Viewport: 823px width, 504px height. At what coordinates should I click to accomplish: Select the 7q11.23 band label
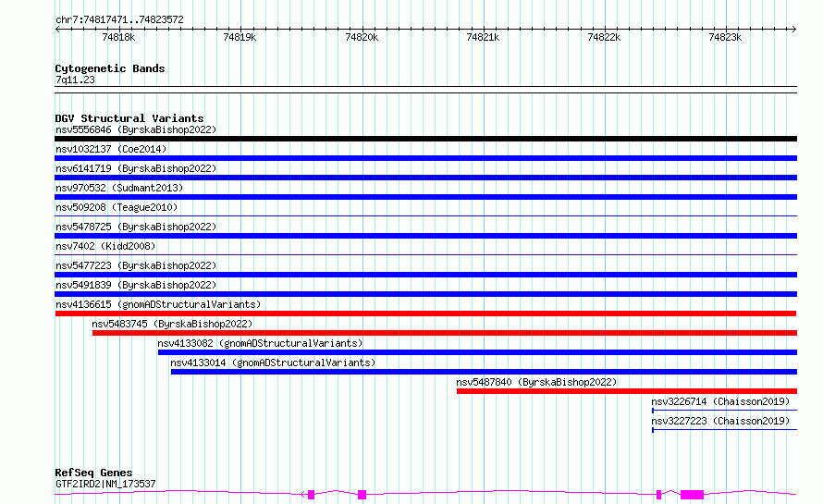tap(75, 80)
